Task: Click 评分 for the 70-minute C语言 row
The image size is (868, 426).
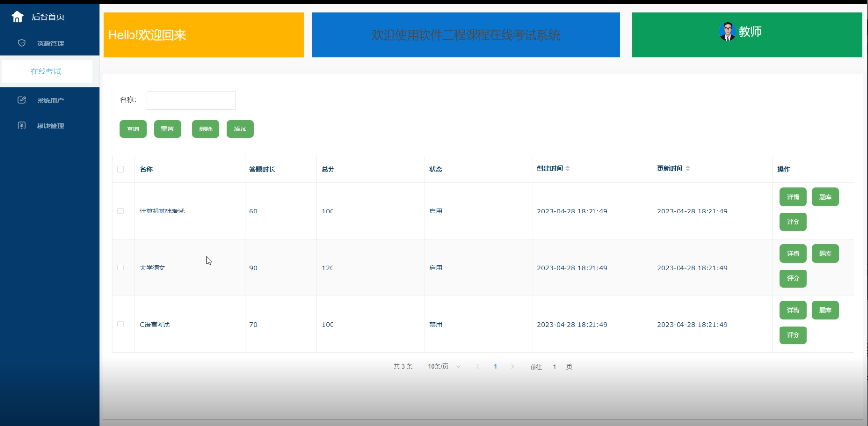Action: (x=793, y=334)
